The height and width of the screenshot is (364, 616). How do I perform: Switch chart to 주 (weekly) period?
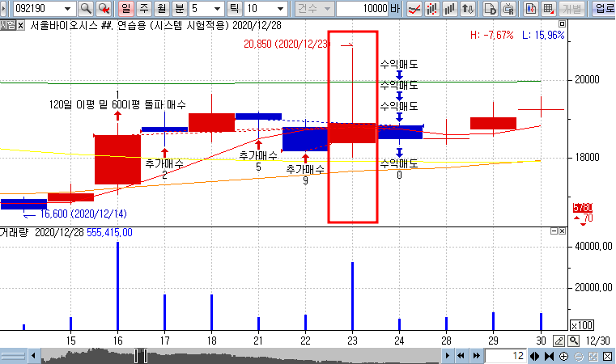[x=143, y=9]
